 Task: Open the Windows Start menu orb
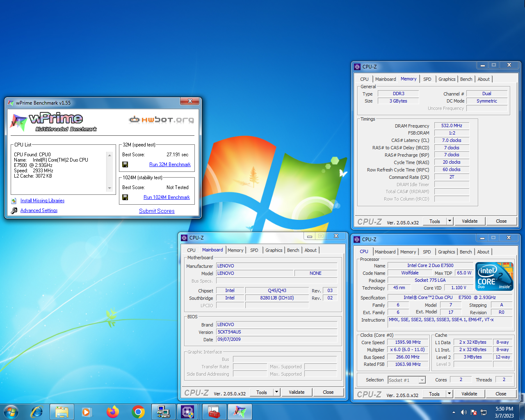(x=11, y=412)
